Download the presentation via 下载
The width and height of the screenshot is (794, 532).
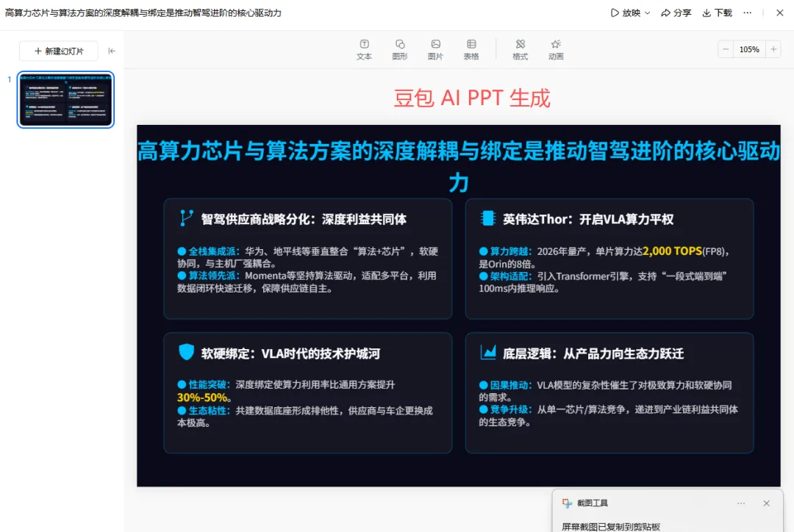point(717,12)
